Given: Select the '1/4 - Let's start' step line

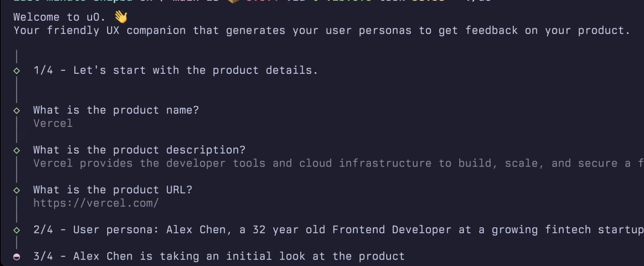Looking at the screenshot, I should point(176,70).
